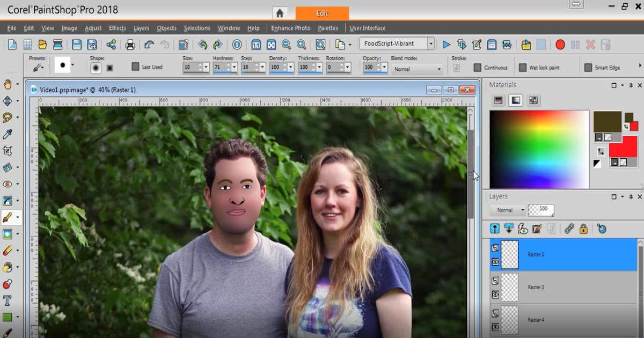This screenshot has width=644, height=338.
Task: Open the Effects menu
Action: pyautogui.click(x=117, y=28)
